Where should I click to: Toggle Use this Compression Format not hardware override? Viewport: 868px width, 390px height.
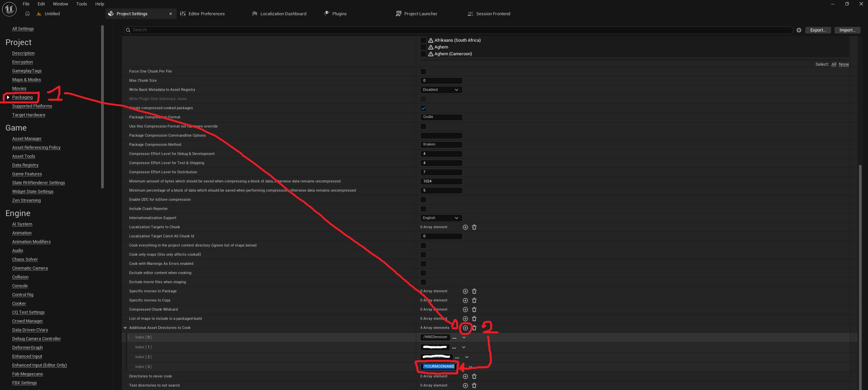(x=423, y=126)
